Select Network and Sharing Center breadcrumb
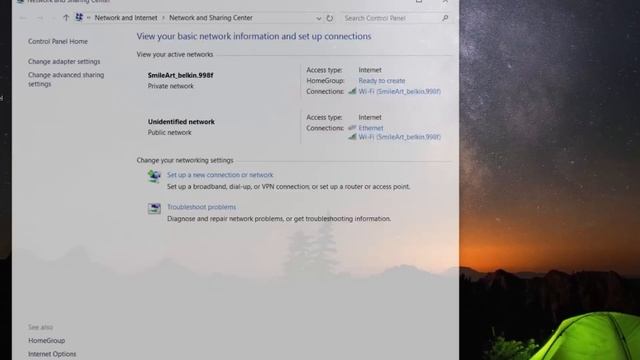The width and height of the screenshot is (640, 360). 211,18
